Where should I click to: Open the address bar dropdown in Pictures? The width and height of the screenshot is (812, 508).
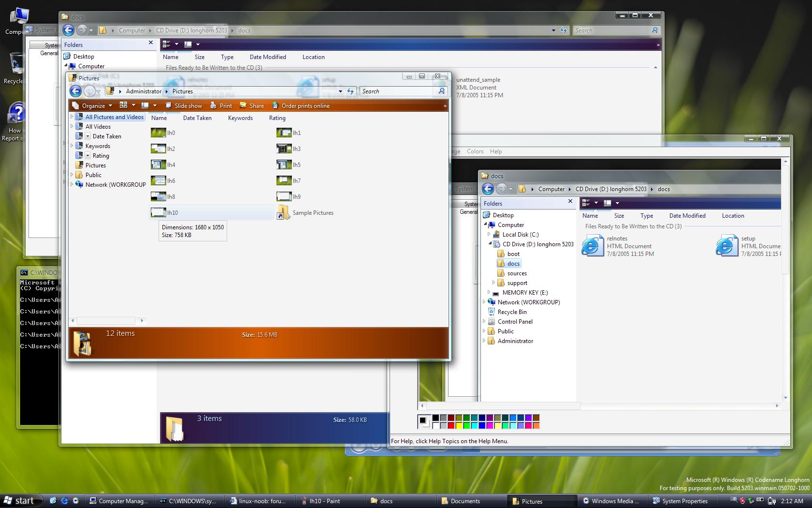click(x=340, y=91)
